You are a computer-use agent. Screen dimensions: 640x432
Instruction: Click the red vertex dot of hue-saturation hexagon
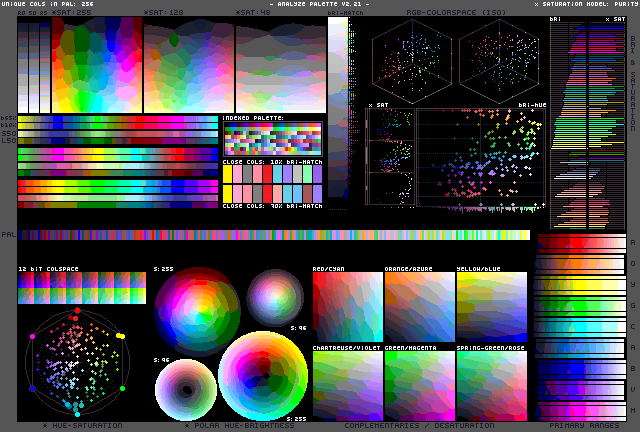[x=77, y=311]
